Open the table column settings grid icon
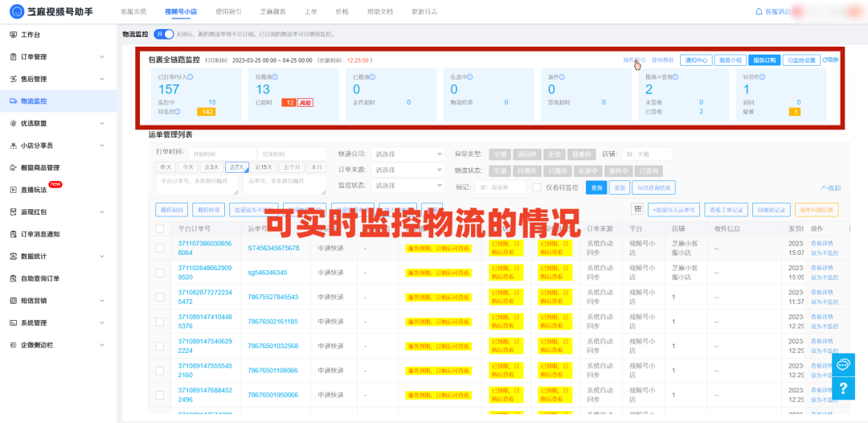The height and width of the screenshot is (423, 868). tap(637, 209)
